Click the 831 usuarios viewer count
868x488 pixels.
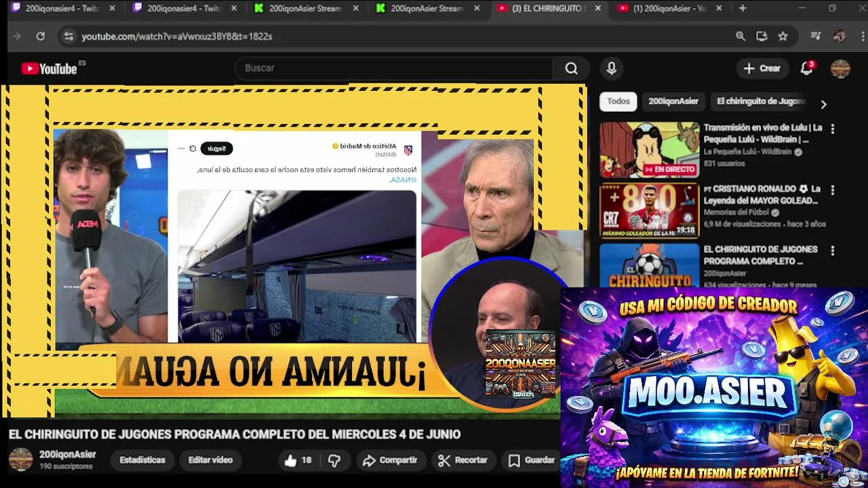tap(724, 163)
